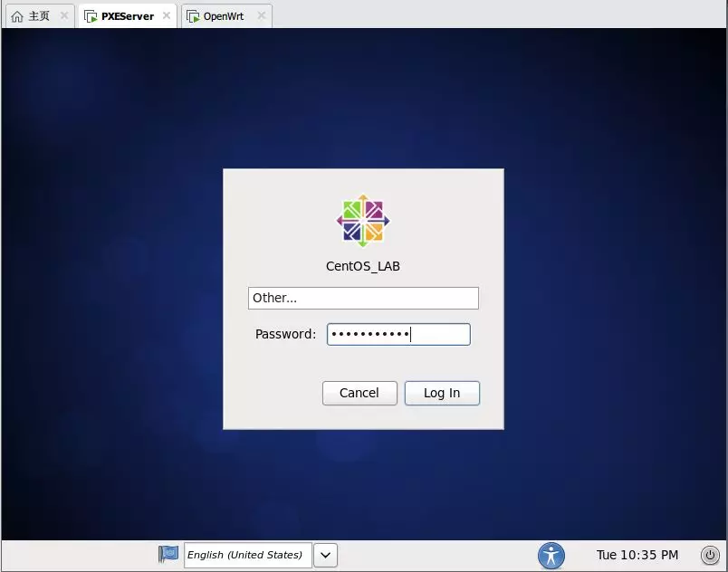Click the home icon on the 主页 tab

17,16
